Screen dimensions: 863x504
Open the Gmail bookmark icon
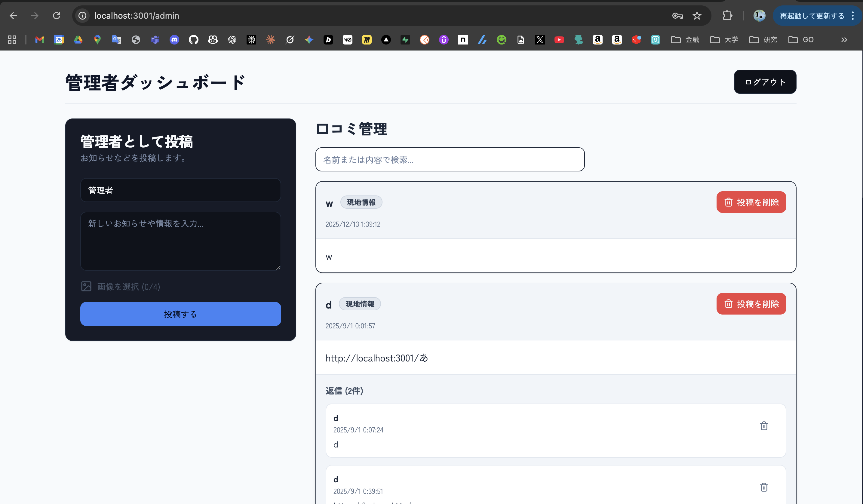40,40
